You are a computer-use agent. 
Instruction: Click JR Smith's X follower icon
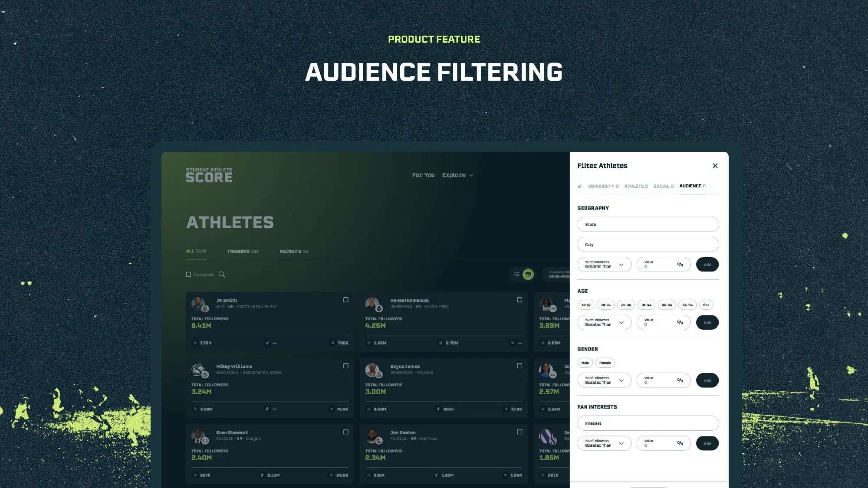coord(333,343)
